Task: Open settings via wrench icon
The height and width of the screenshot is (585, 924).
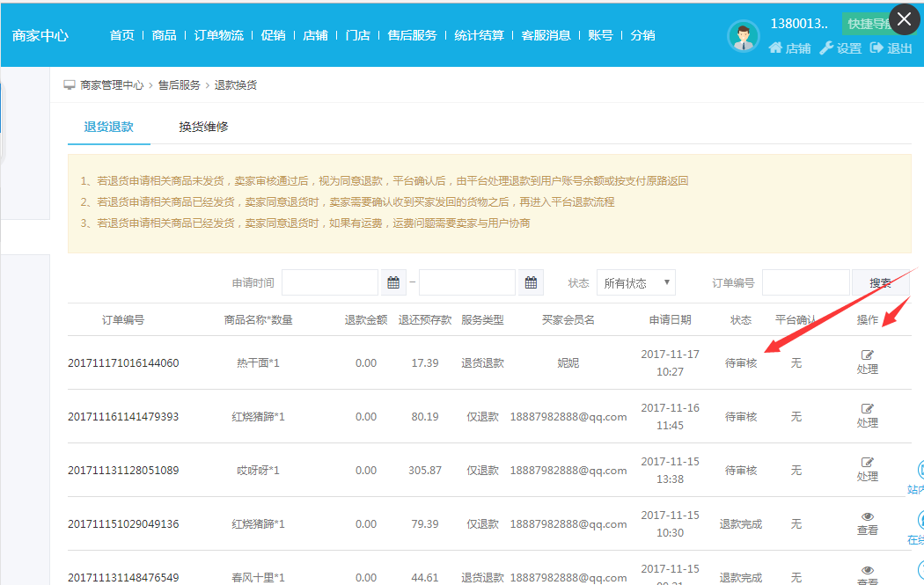Action: (825, 48)
